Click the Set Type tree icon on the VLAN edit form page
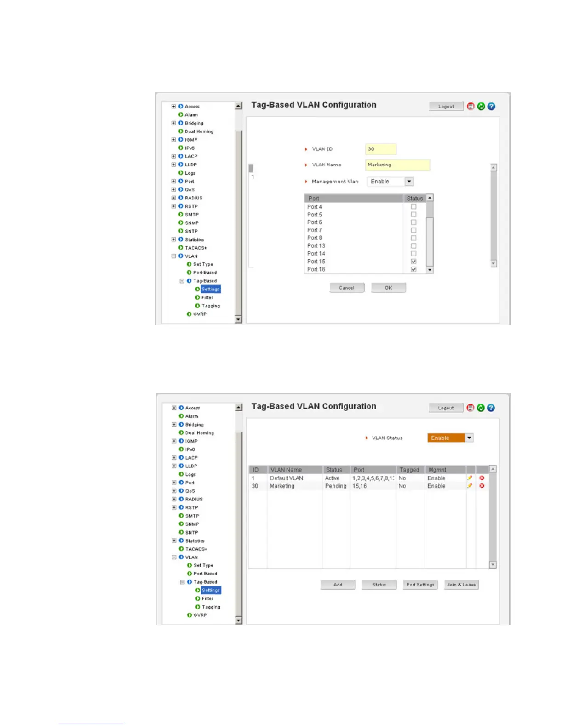This screenshot has width=563, height=728. pyautogui.click(x=189, y=264)
